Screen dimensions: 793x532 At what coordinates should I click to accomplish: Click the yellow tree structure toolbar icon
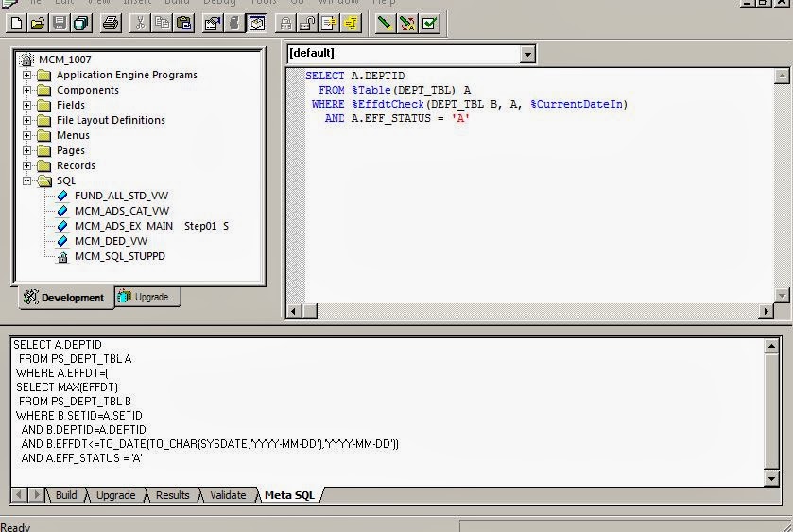click(351, 24)
